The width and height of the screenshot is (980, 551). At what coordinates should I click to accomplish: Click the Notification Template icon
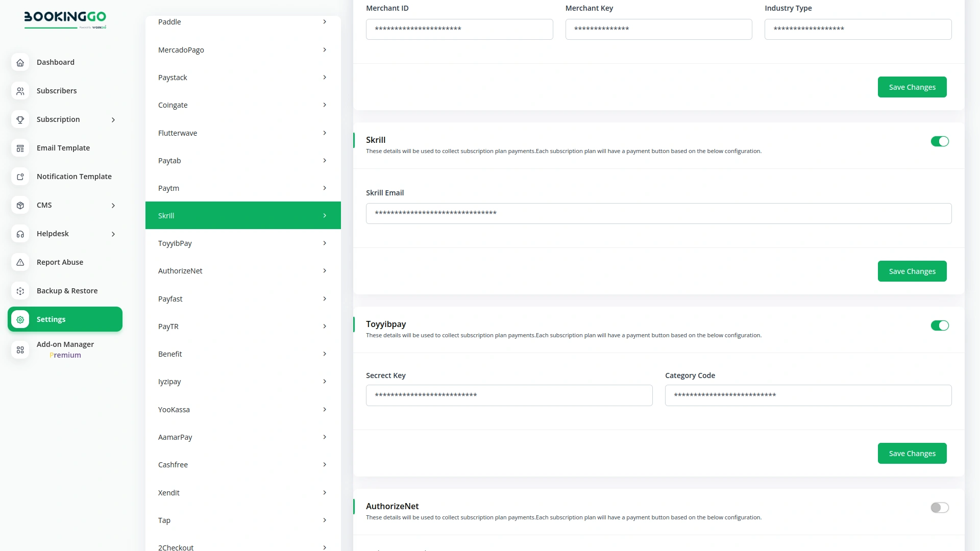20,177
